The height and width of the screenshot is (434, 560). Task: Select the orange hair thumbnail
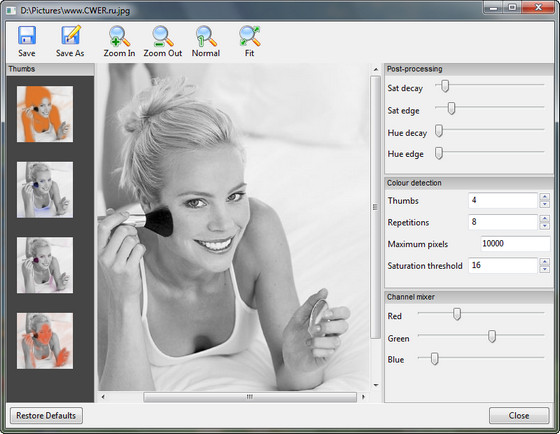(45, 114)
